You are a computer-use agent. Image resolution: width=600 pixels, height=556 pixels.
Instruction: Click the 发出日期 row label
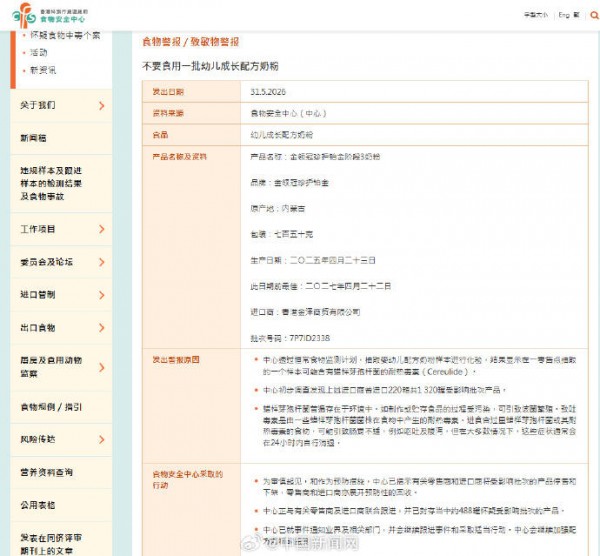click(168, 92)
